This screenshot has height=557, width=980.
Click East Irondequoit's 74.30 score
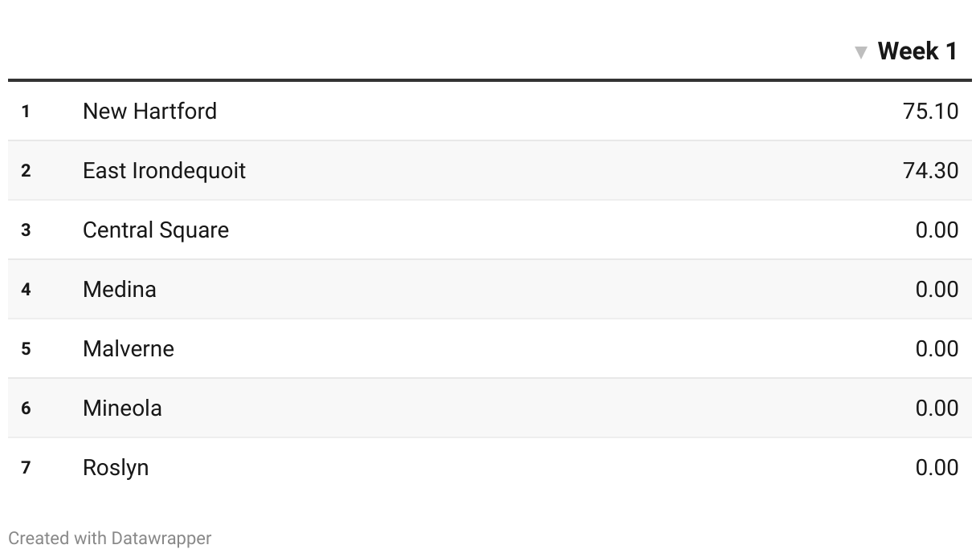[930, 170]
